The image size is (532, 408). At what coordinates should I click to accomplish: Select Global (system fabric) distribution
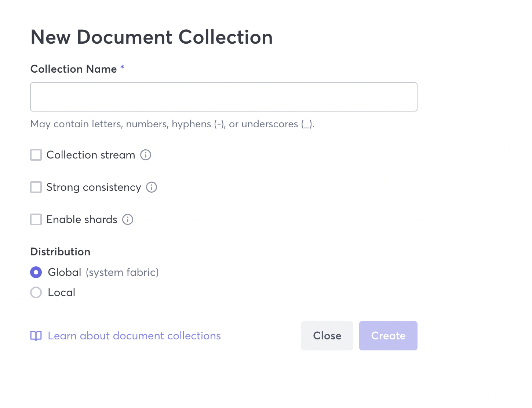[36, 272]
